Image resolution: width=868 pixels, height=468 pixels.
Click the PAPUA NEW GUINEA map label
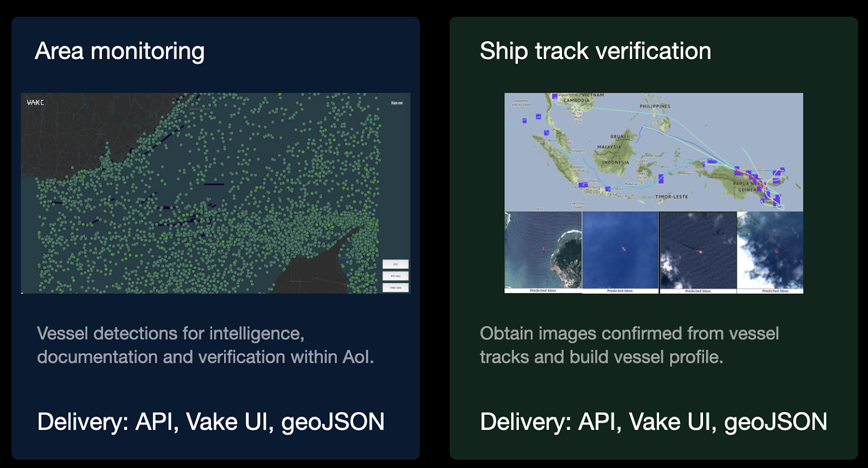747,187
